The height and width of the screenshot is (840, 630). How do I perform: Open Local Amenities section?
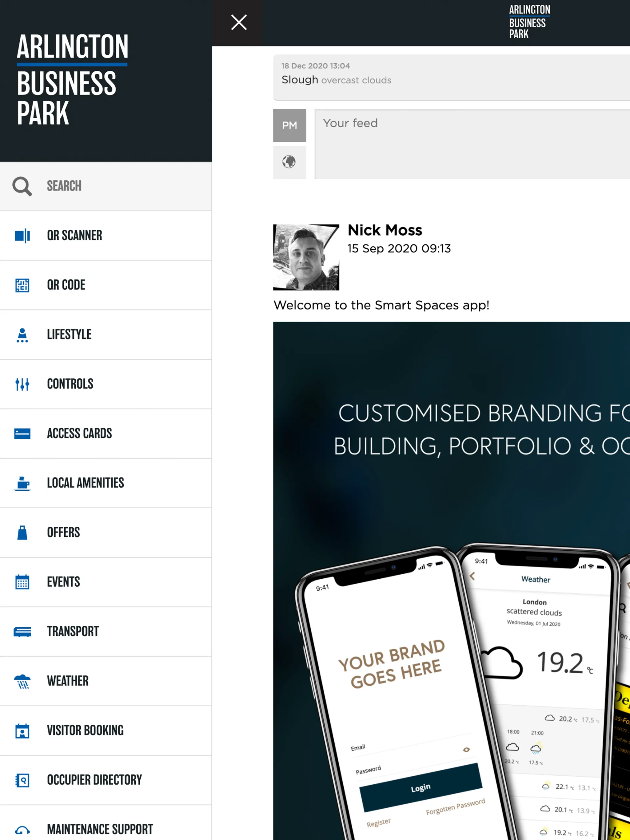click(x=106, y=483)
